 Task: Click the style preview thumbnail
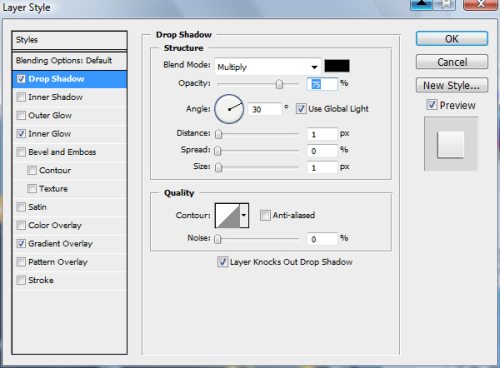coord(451,144)
